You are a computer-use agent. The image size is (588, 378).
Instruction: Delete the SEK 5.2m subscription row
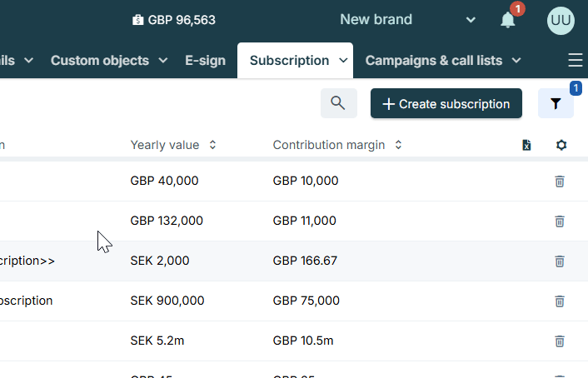pyautogui.click(x=560, y=341)
